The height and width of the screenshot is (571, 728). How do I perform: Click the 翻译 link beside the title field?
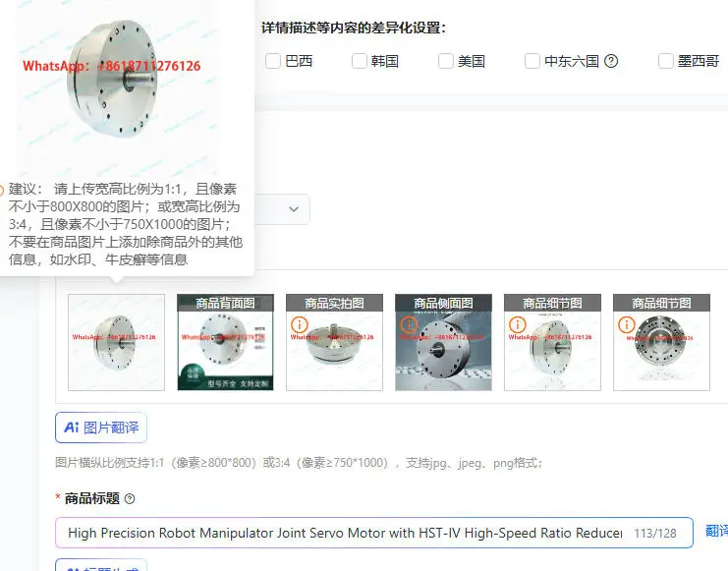coord(716,531)
